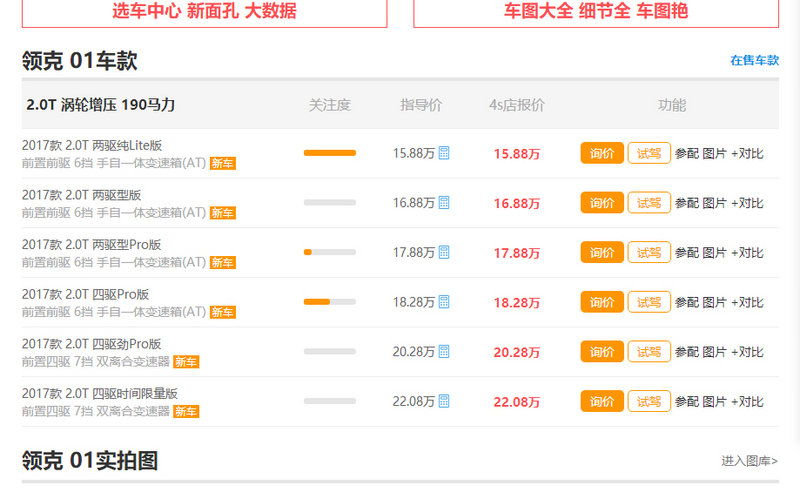Open 2017款 2.0T 两驱型版 model link
This screenshot has height=499, width=800.
click(x=82, y=195)
